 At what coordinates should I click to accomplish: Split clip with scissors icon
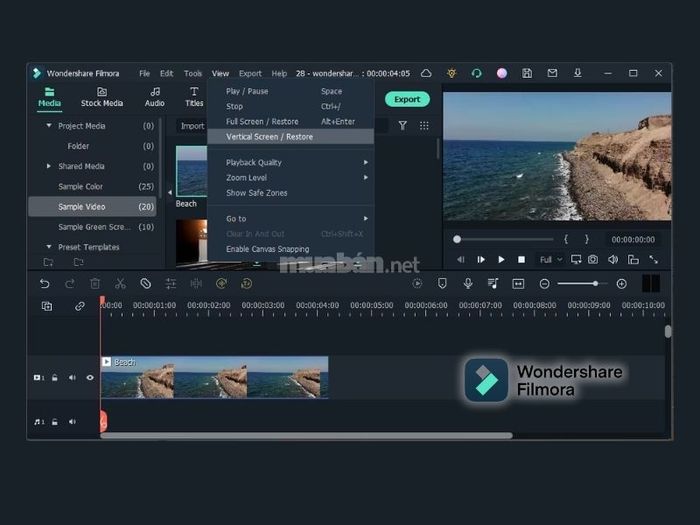120,283
